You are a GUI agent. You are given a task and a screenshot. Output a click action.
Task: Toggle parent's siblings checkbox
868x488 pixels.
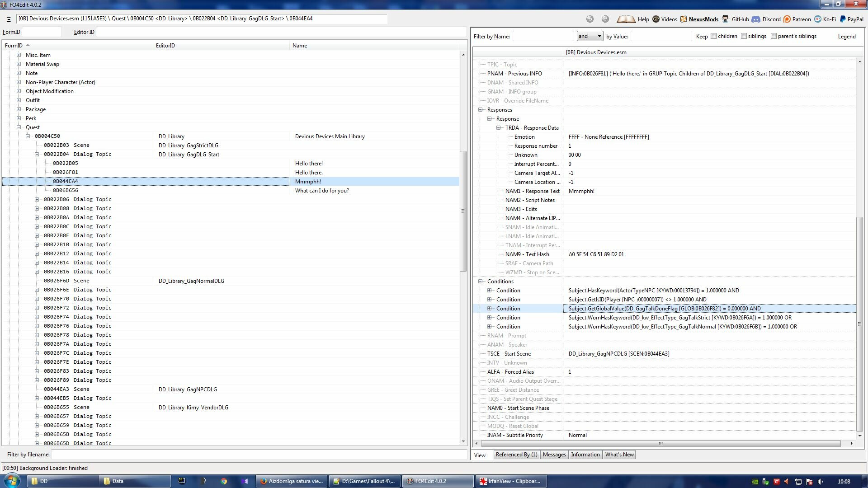point(774,36)
